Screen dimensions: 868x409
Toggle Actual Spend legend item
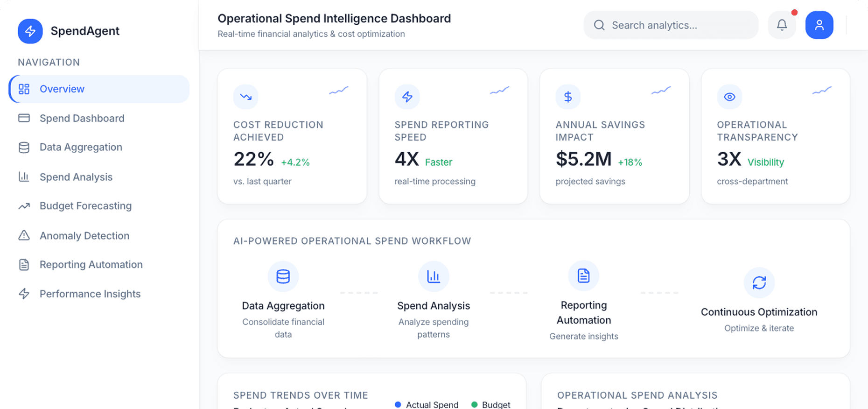[x=427, y=405]
